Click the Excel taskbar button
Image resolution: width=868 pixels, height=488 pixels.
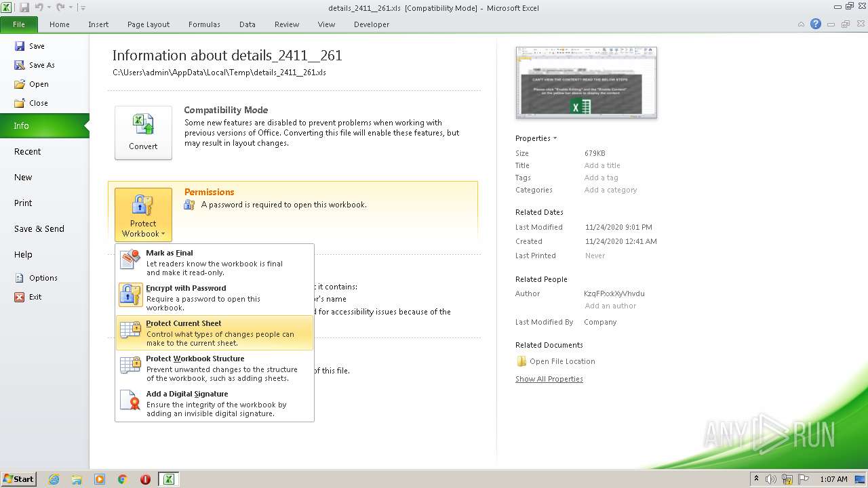[x=168, y=479]
